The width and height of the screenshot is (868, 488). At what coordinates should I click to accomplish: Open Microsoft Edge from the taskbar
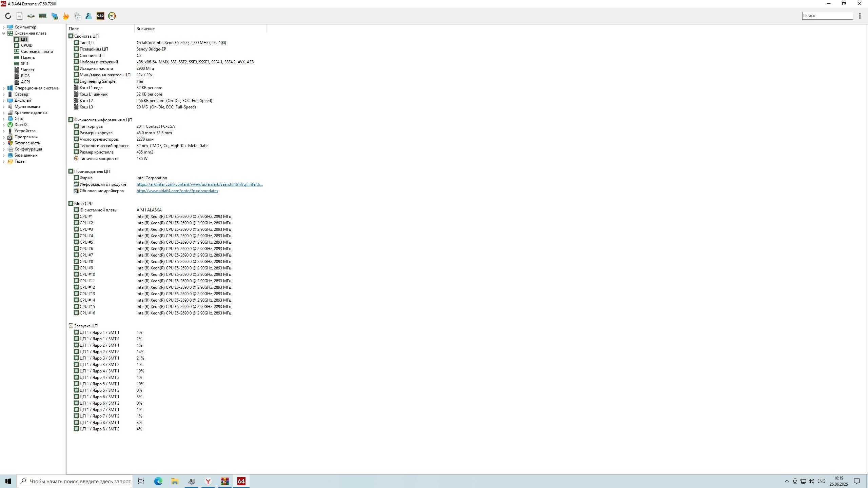(158, 481)
